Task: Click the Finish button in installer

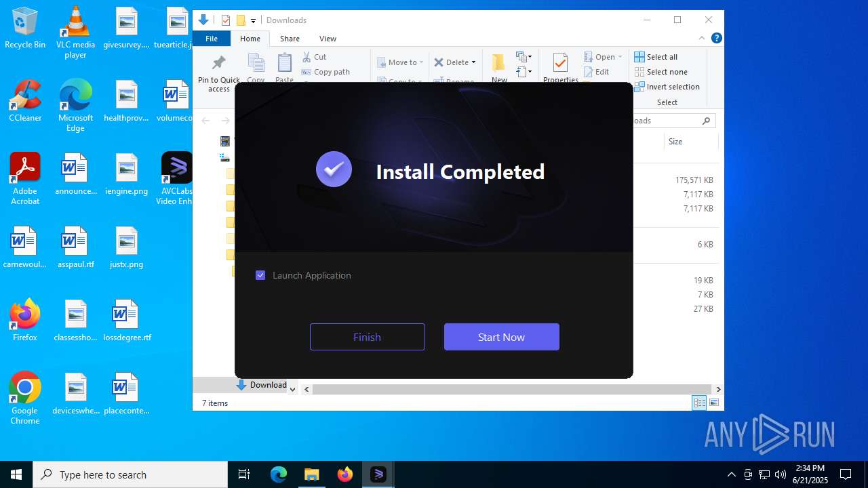Action: tap(367, 337)
